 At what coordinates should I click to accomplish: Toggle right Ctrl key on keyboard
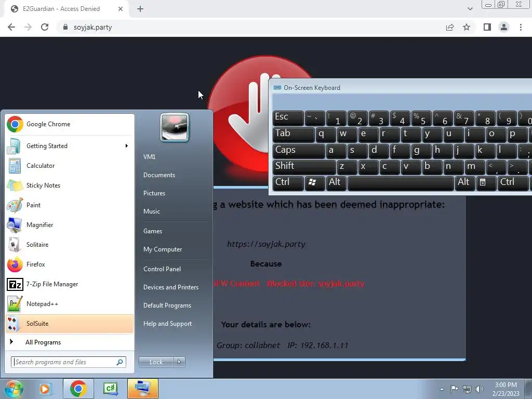pyautogui.click(x=513, y=183)
